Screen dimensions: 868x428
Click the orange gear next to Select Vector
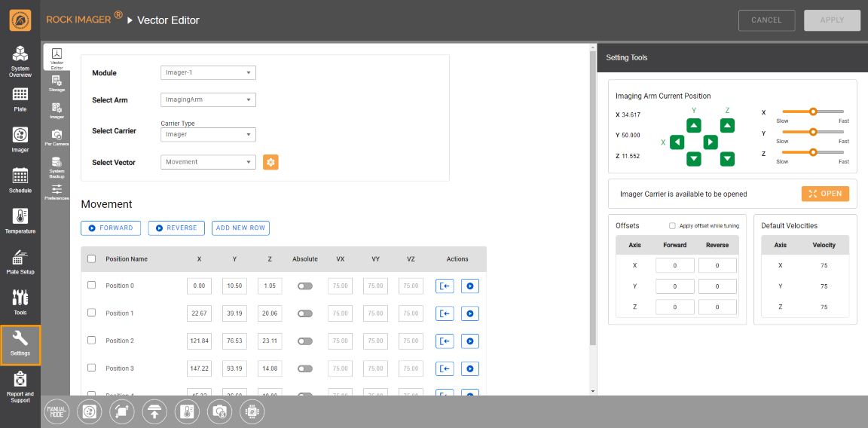270,162
